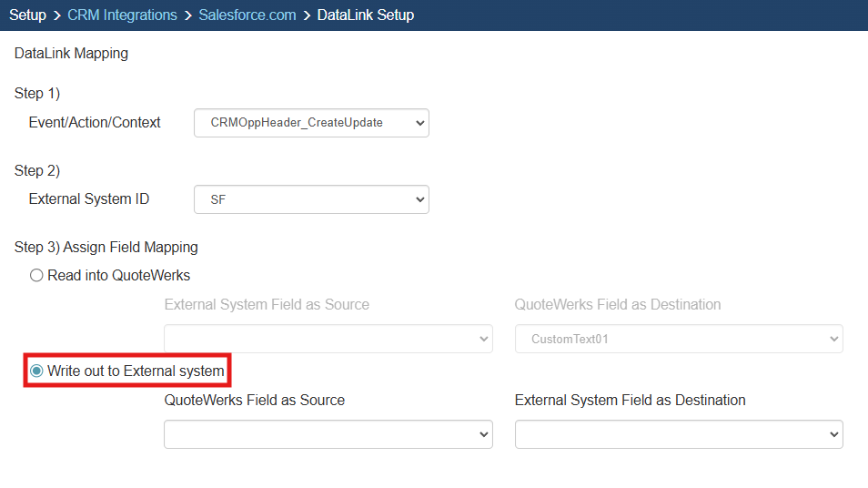Image resolution: width=868 pixels, height=488 pixels.
Task: Click the DataLink Setup breadcrumb
Action: (x=365, y=15)
